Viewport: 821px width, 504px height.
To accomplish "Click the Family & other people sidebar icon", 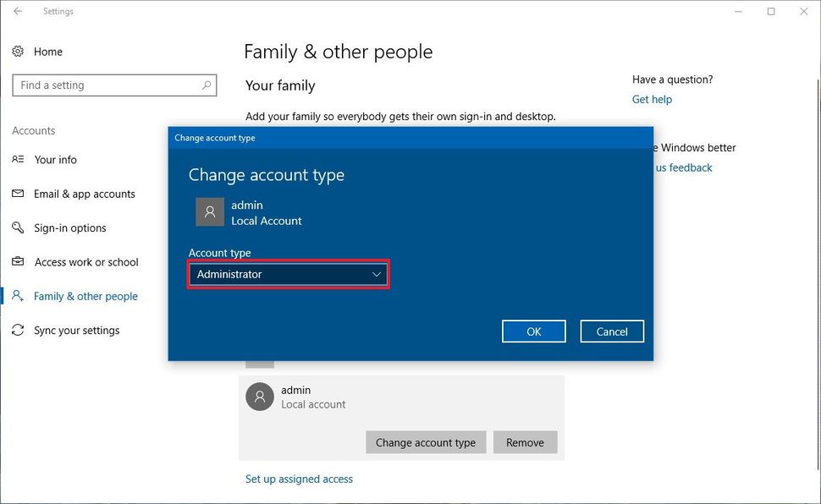I will coord(19,296).
